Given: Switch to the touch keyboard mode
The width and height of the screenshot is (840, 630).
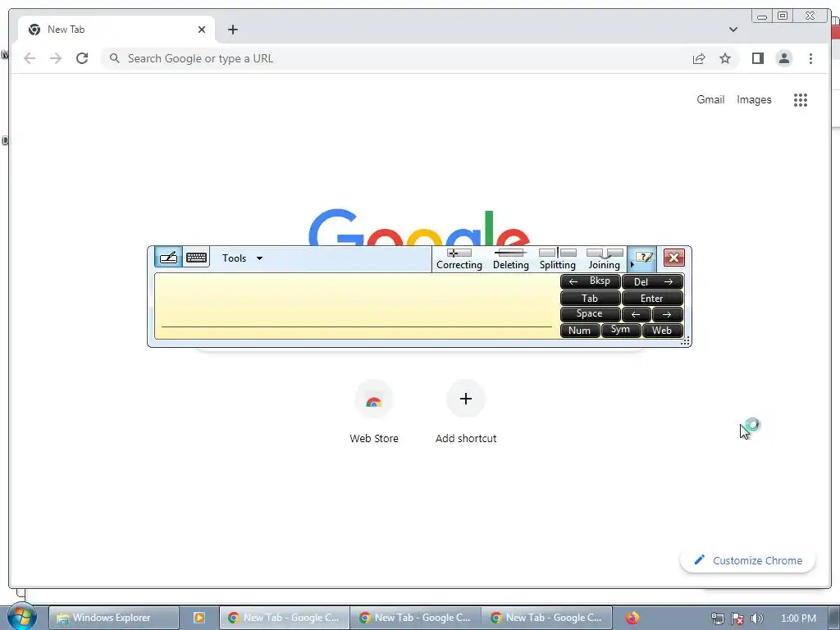Looking at the screenshot, I should point(197,258).
